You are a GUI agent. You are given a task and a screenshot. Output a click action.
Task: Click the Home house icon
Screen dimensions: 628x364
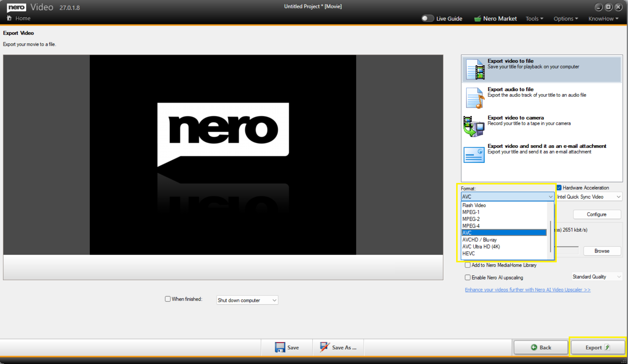point(9,18)
